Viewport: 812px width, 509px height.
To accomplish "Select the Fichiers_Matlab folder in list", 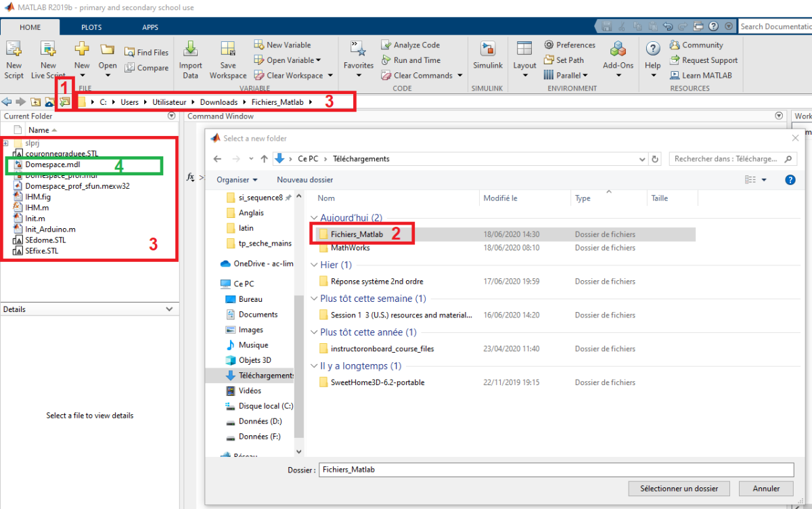I will coord(357,234).
